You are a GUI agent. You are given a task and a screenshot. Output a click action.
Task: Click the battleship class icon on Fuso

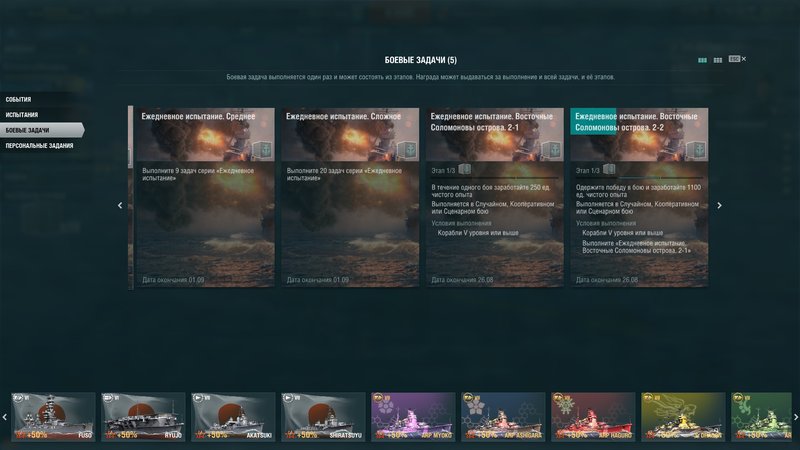(18, 397)
